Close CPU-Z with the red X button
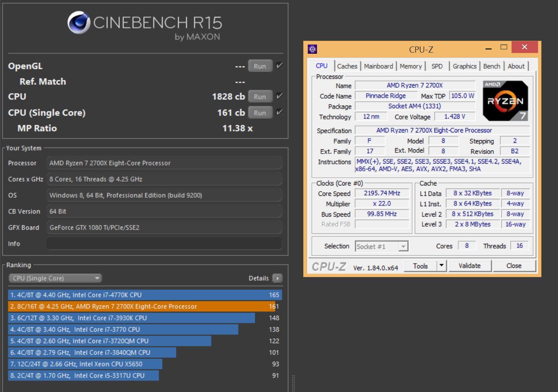 (x=525, y=47)
